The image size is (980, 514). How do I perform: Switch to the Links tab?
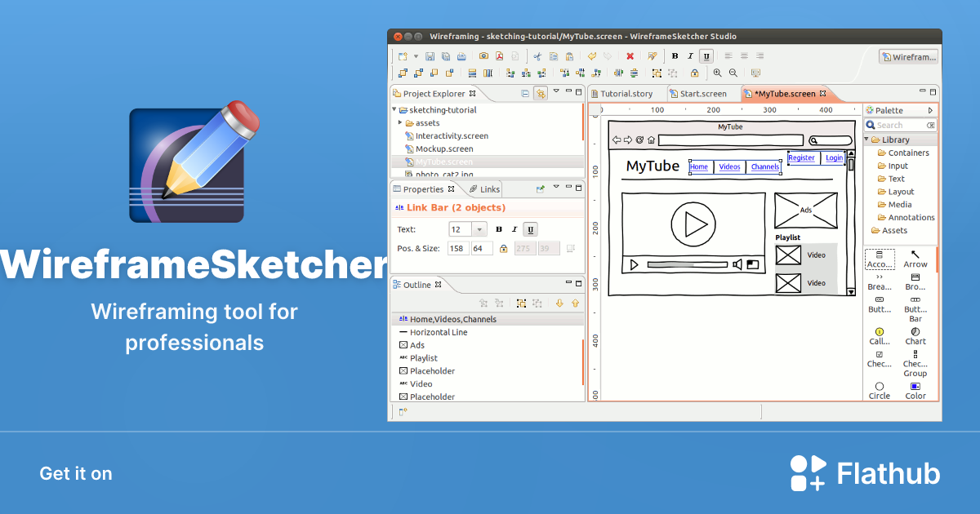[488, 188]
